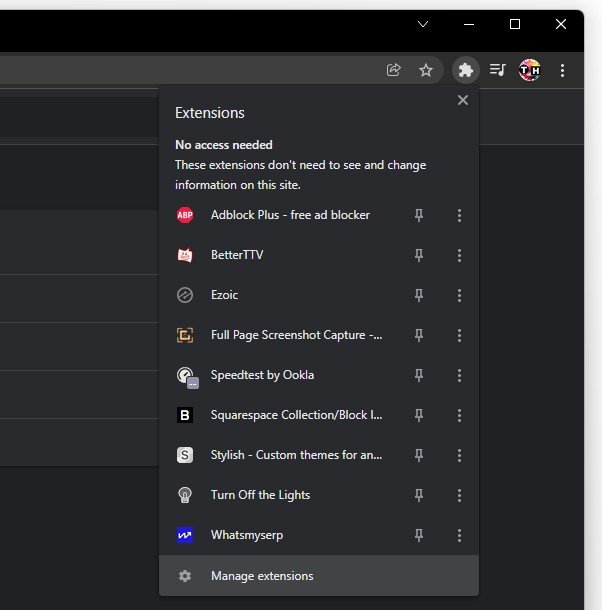Pin Speedtest by Ookla to the toolbar
Screen dimensions: 602x610
point(419,375)
